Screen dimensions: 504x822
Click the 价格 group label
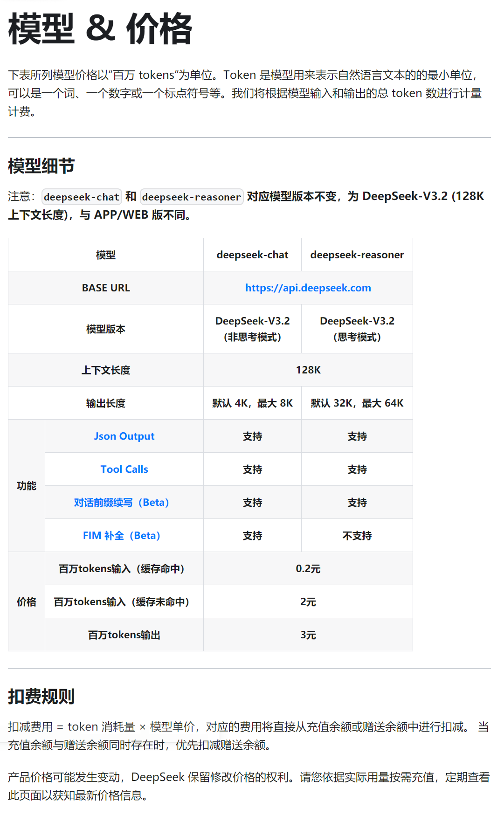[x=27, y=602]
